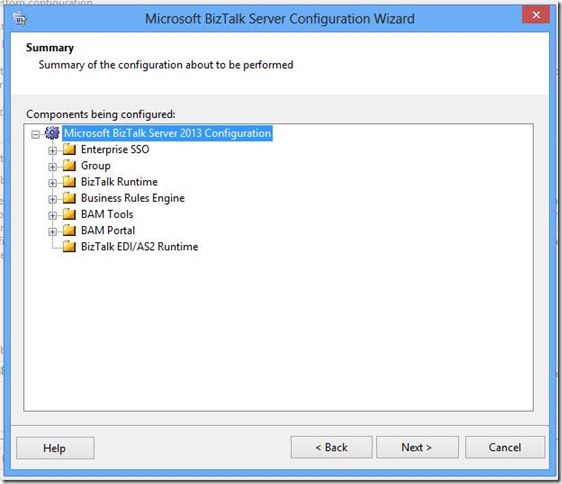Expand the Group tree node

click(53, 167)
